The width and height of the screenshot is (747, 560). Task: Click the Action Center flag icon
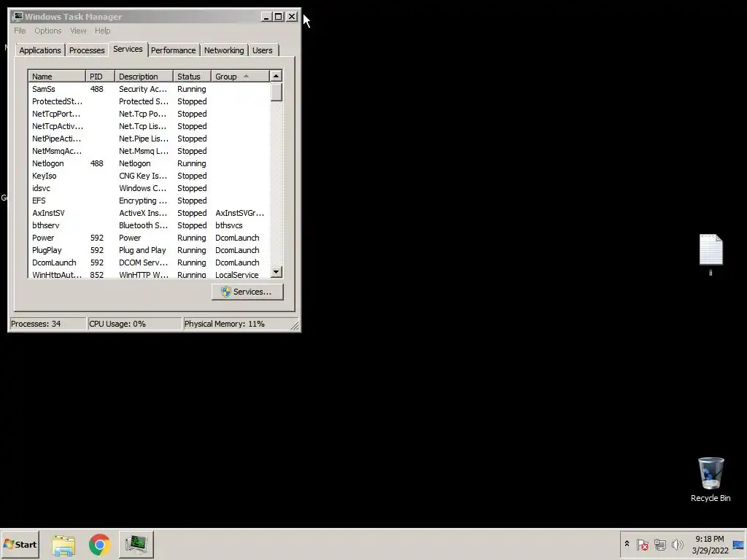(x=642, y=544)
